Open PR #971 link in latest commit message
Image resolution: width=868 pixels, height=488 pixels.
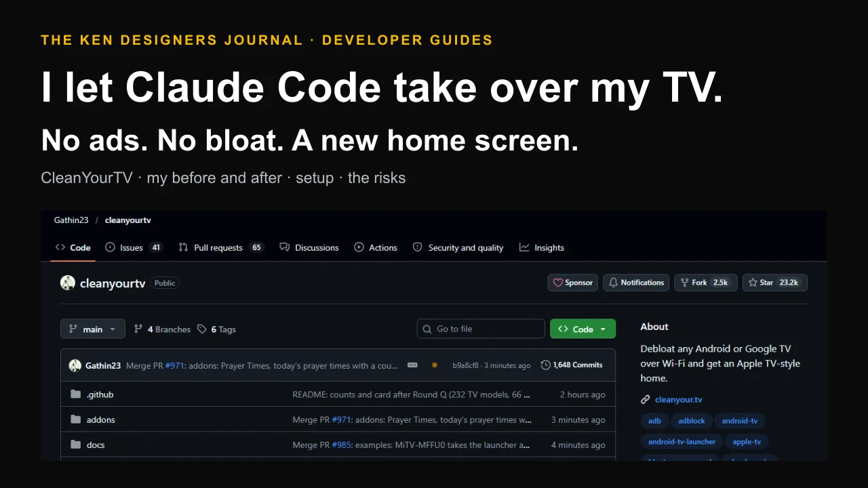tap(176, 365)
